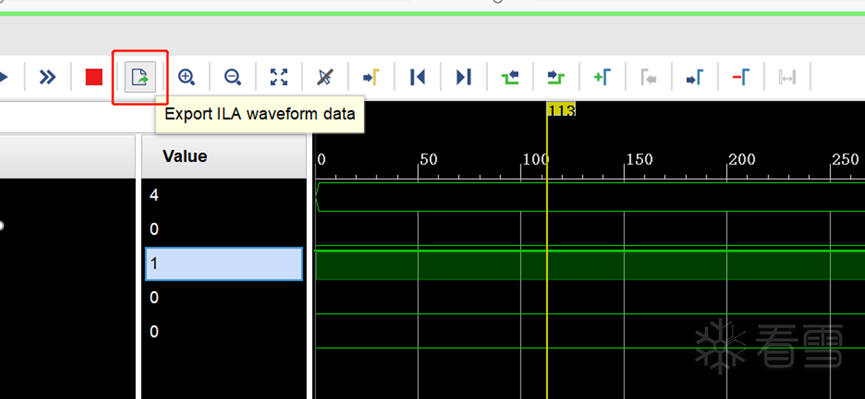The image size is (865, 399).
Task: Select the value cell showing 4
Action: [x=223, y=195]
